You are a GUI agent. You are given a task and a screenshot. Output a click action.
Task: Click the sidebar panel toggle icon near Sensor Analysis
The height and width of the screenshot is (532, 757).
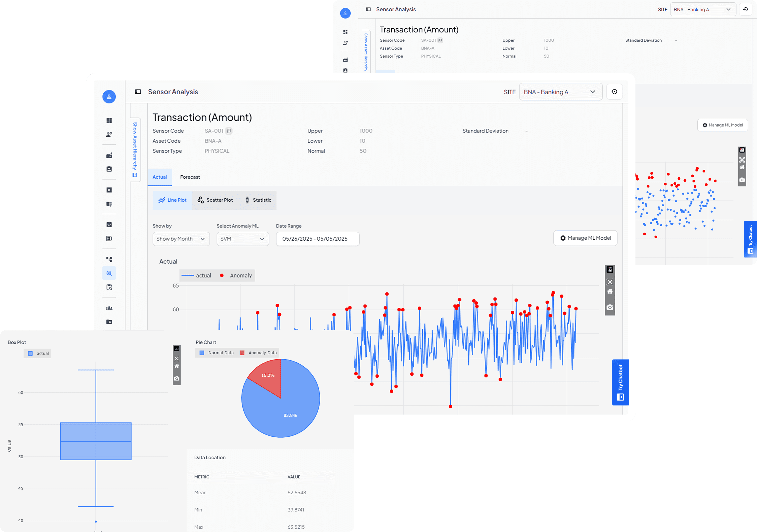tap(138, 92)
